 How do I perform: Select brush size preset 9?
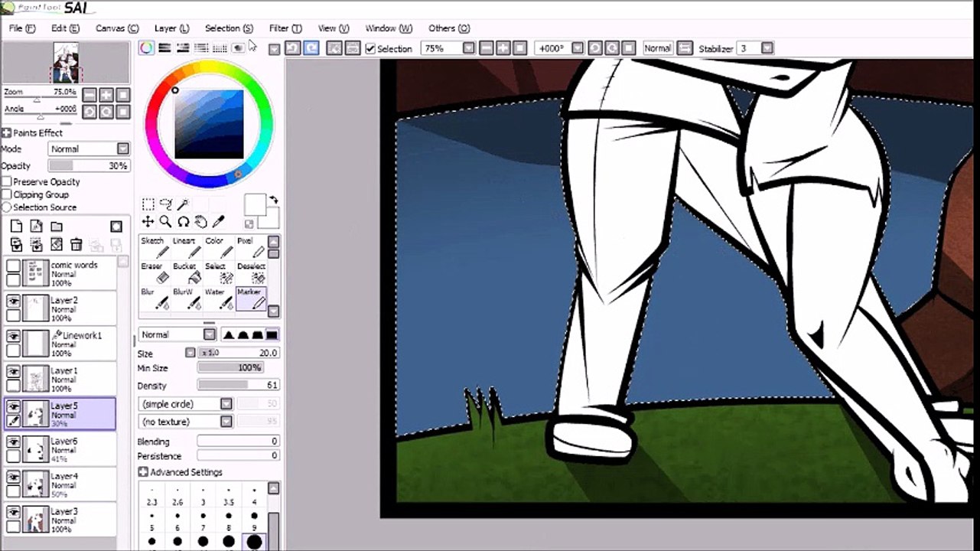(x=254, y=522)
